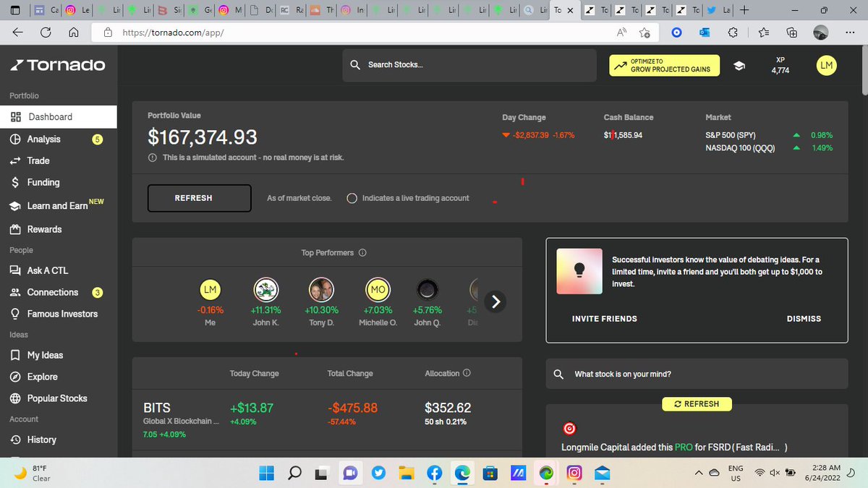This screenshot has width=868, height=488.
Task: Dismiss the invite friends card
Action: pos(804,319)
